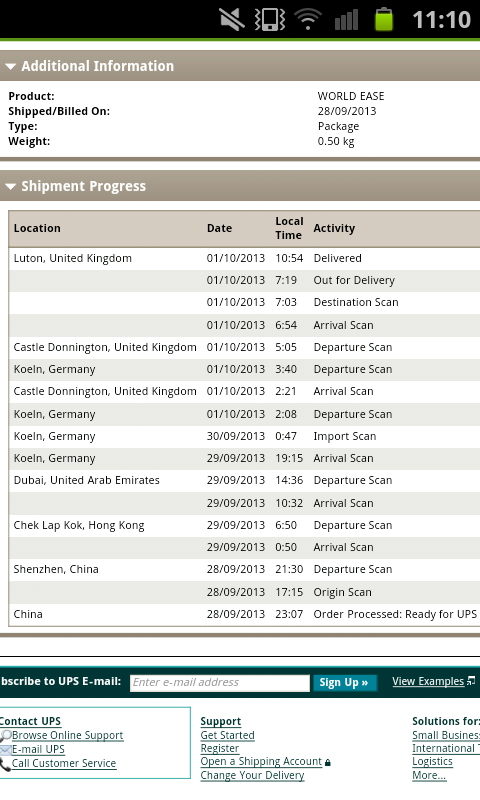This screenshot has height=800, width=480.
Task: Open the Register link
Action: (x=220, y=748)
